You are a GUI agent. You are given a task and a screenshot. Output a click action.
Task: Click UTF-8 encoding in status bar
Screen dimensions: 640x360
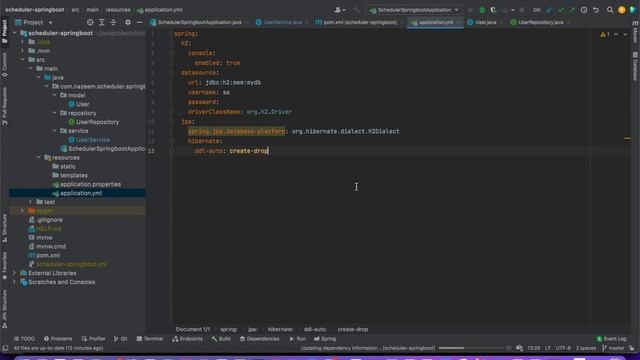tap(563, 348)
